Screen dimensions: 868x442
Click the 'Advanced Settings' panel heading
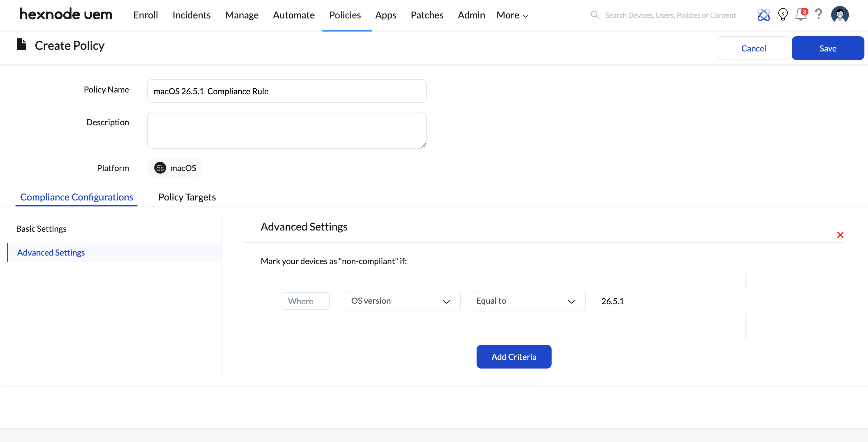click(304, 227)
